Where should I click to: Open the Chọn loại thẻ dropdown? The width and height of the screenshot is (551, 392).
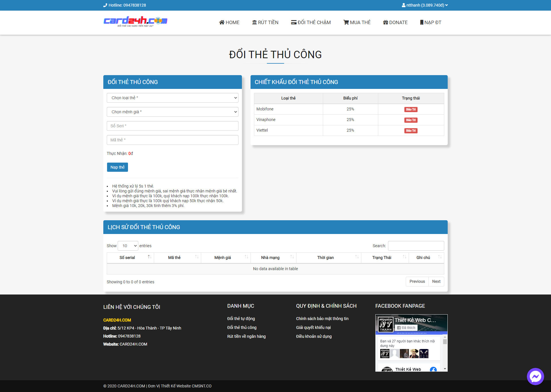172,98
